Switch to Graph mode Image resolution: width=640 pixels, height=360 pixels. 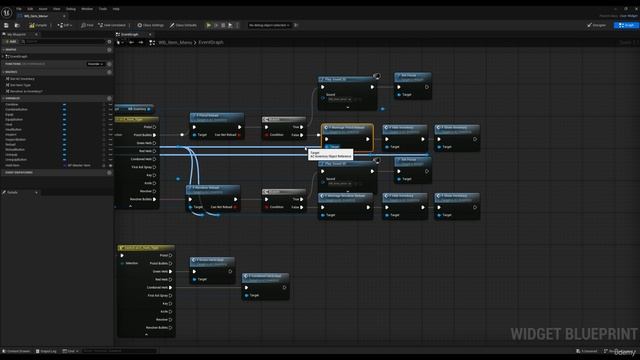click(626, 25)
